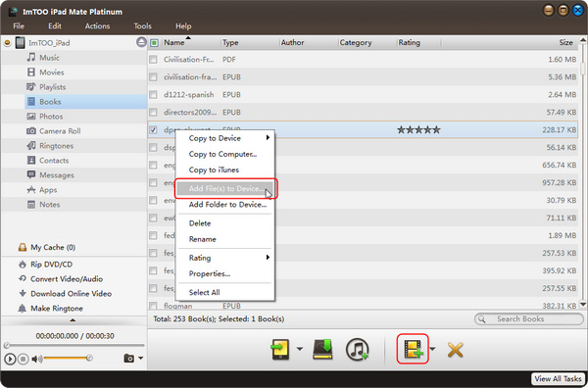
Task: Click the ImTOO_iPad device icon
Action: pos(20,43)
